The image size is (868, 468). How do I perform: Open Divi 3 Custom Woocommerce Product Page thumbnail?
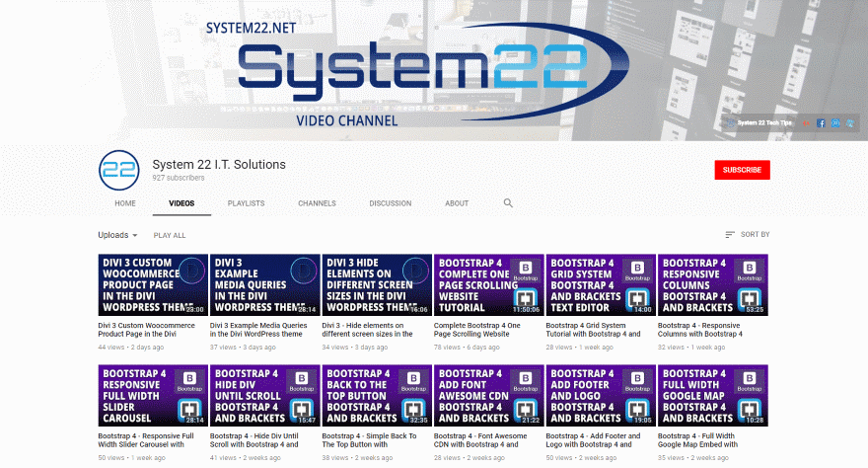point(153,284)
